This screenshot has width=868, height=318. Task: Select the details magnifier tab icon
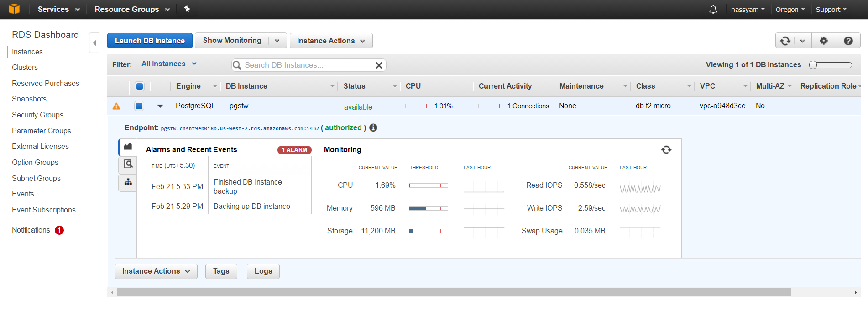128,164
